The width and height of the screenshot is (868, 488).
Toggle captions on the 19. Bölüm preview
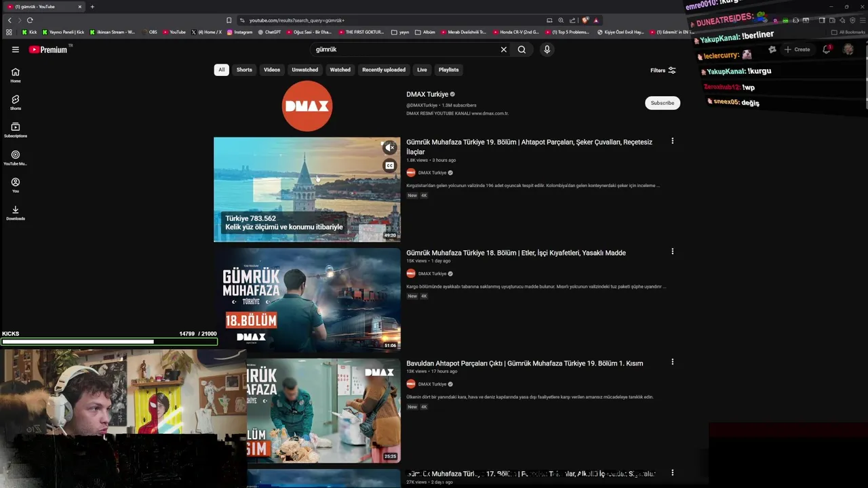coord(389,165)
